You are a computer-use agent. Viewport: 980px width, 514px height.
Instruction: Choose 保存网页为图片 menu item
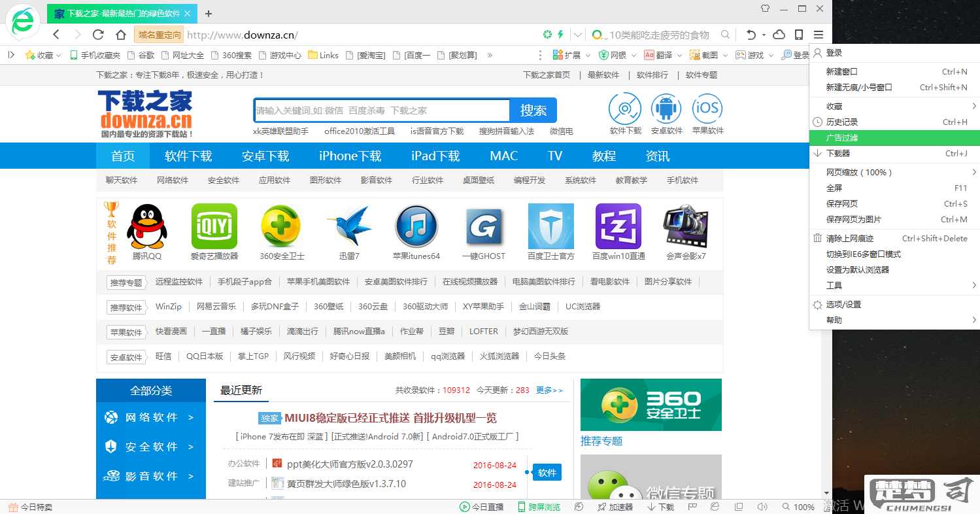[x=894, y=220]
